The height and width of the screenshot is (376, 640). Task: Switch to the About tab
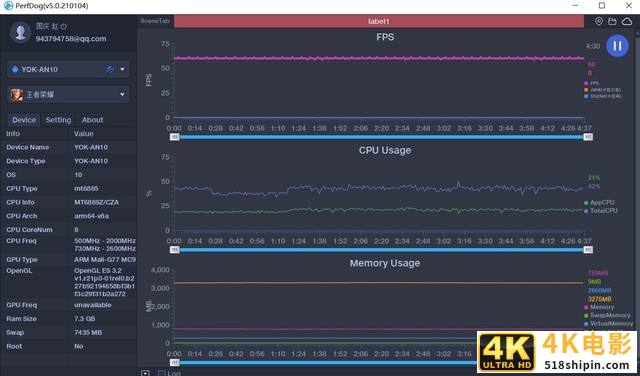93,120
